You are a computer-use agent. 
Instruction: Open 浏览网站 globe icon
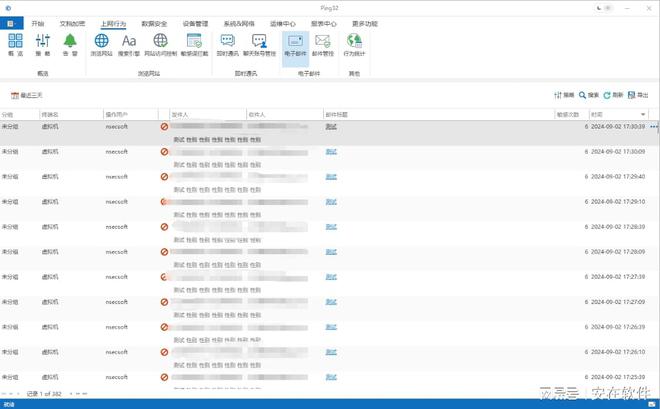pos(101,43)
